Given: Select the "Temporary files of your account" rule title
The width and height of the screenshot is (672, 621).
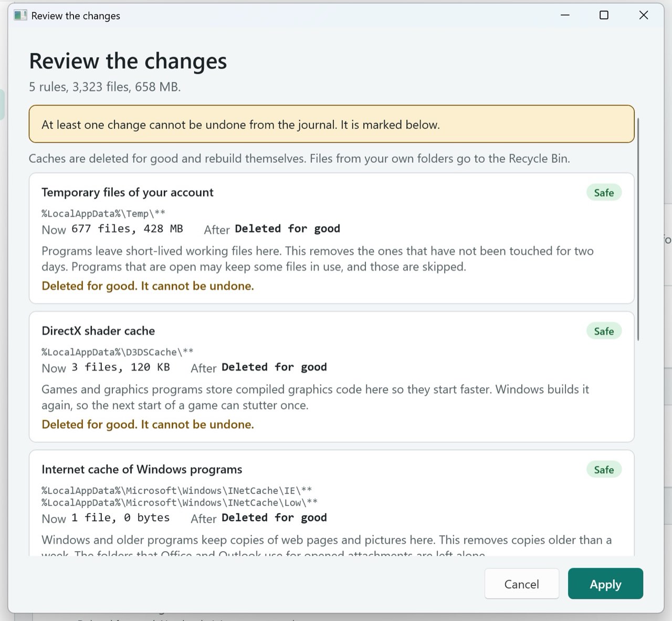Looking at the screenshot, I should click(128, 192).
